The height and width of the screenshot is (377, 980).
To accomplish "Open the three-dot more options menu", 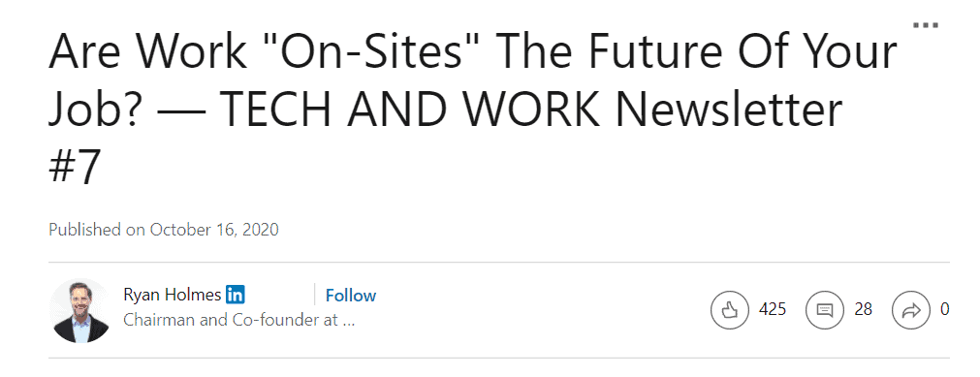I will pyautogui.click(x=925, y=25).
